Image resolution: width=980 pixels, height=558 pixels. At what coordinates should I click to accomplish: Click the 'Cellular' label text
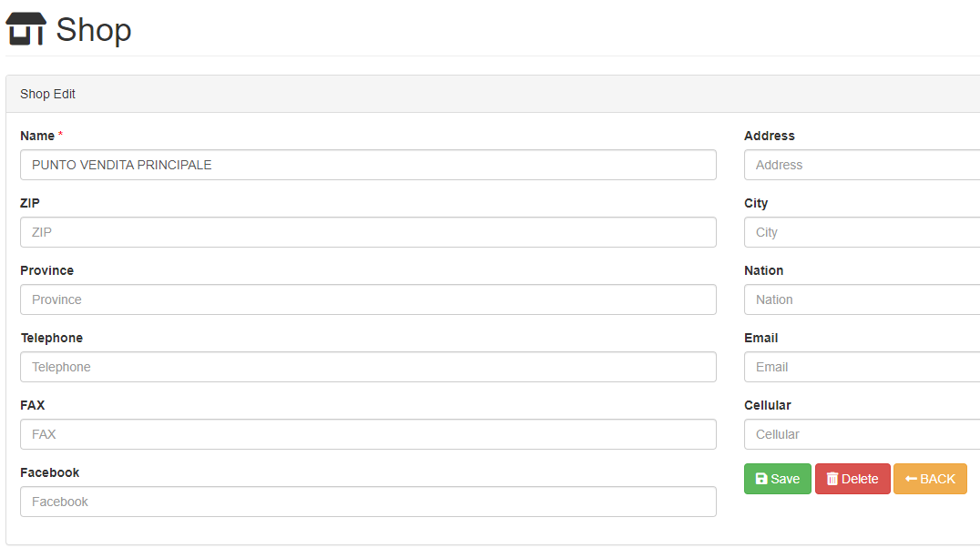click(768, 406)
